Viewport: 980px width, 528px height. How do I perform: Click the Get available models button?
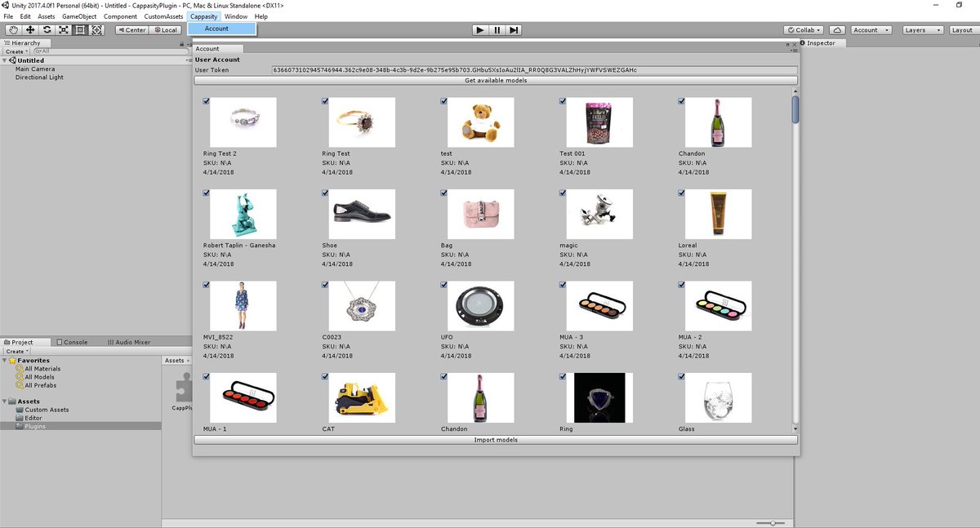pos(495,80)
